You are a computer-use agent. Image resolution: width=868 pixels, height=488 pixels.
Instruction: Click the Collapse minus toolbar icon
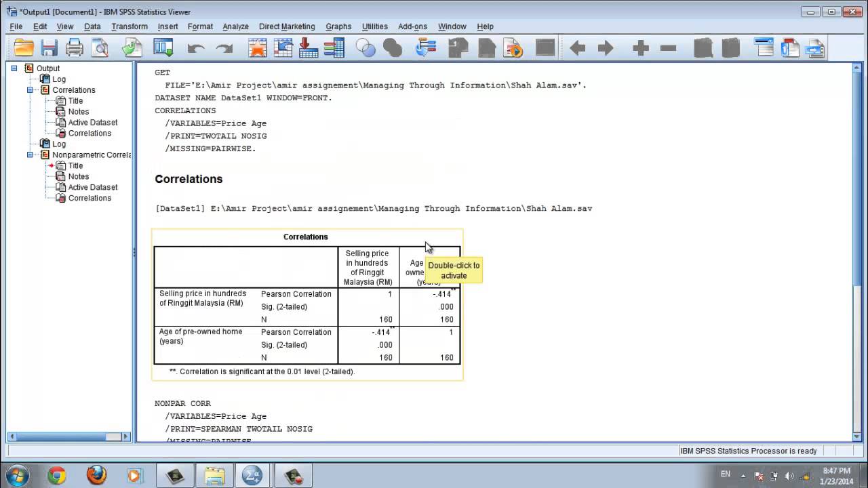669,47
